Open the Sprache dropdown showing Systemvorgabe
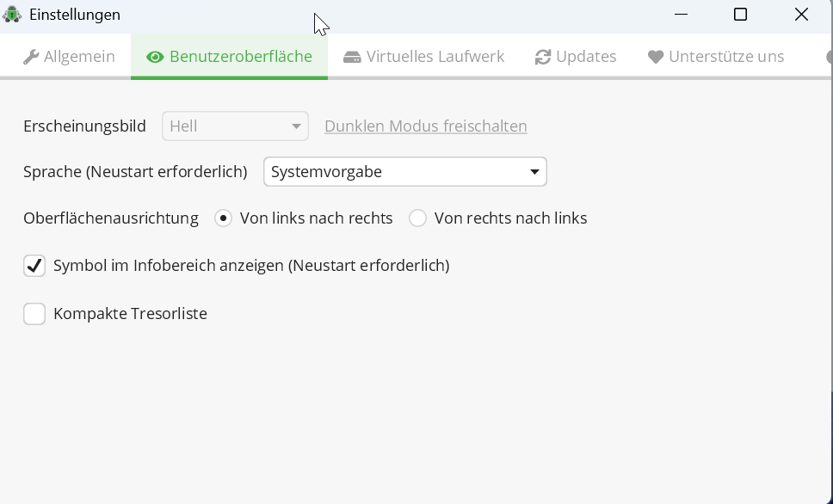Image resolution: width=833 pixels, height=504 pixels. pyautogui.click(x=404, y=171)
